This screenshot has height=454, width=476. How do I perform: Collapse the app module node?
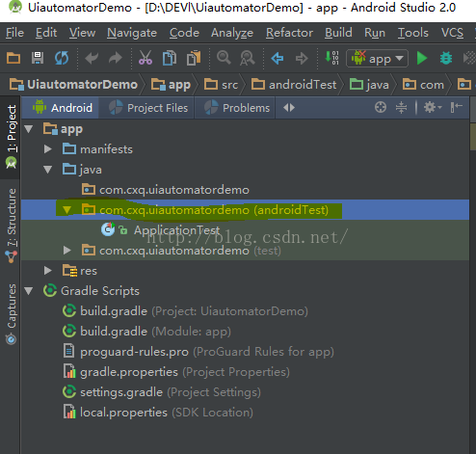(29, 129)
